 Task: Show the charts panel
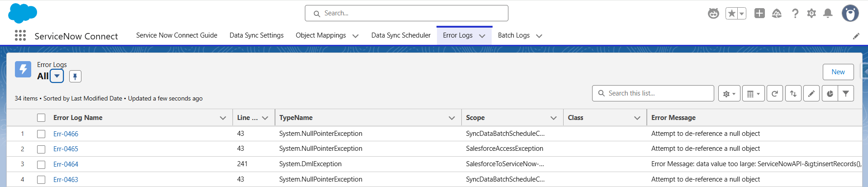tap(830, 94)
